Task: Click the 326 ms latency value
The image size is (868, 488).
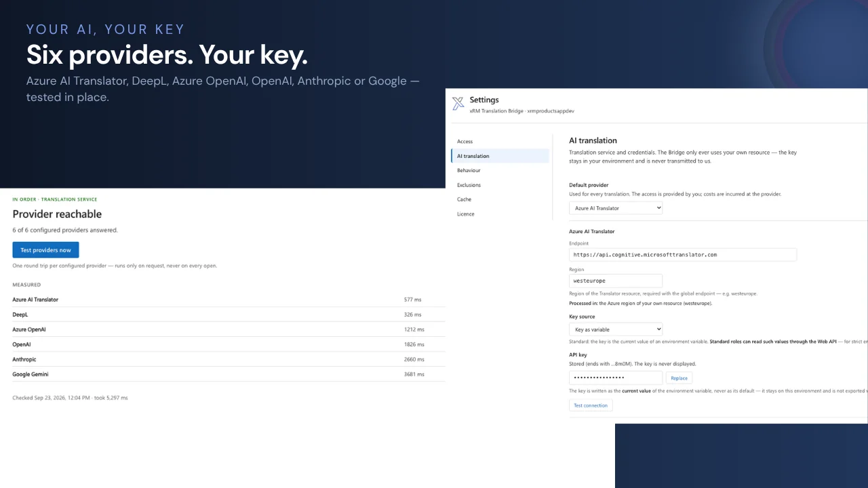Action: pos(413,314)
